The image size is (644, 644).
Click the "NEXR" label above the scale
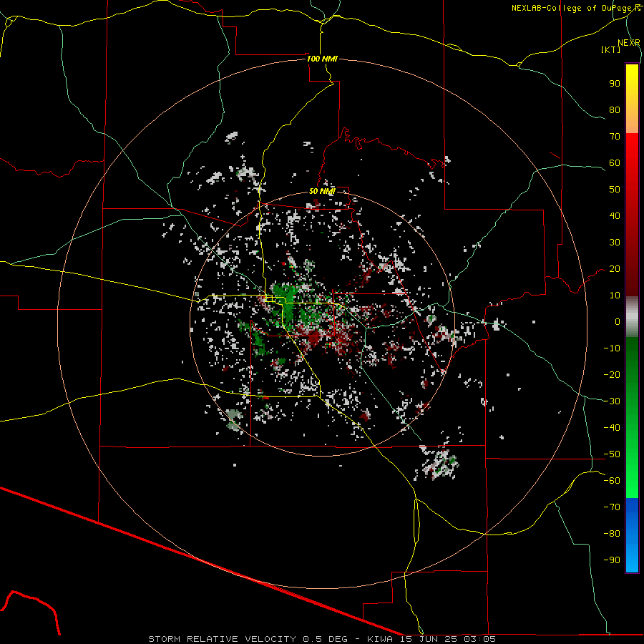click(x=628, y=43)
